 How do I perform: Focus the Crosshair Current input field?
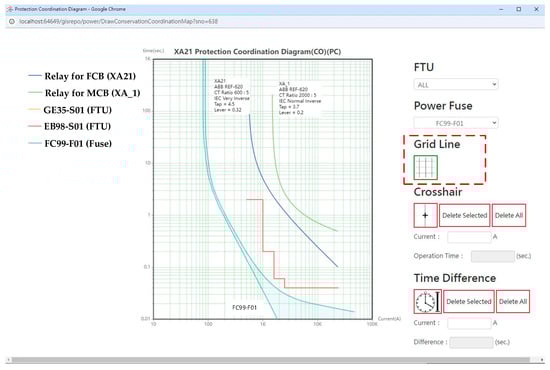[x=469, y=237]
